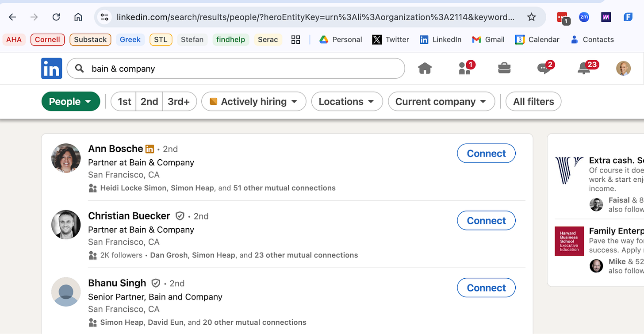This screenshot has width=644, height=334.
Task: Open the Current company dropdown
Action: pos(441,102)
